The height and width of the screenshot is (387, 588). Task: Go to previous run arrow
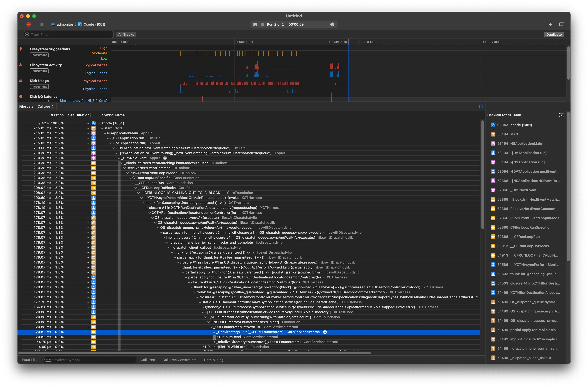tap(255, 24)
